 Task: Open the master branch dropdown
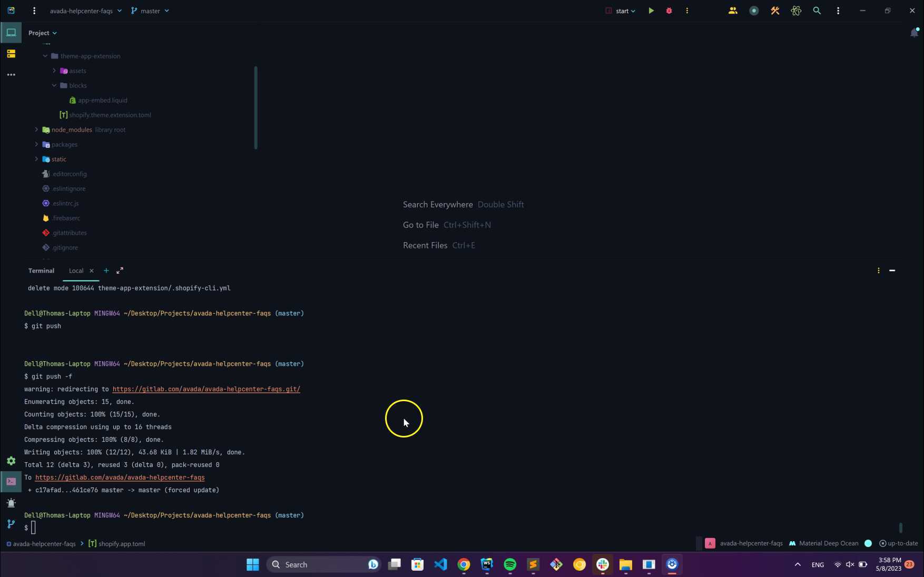pyautogui.click(x=150, y=11)
